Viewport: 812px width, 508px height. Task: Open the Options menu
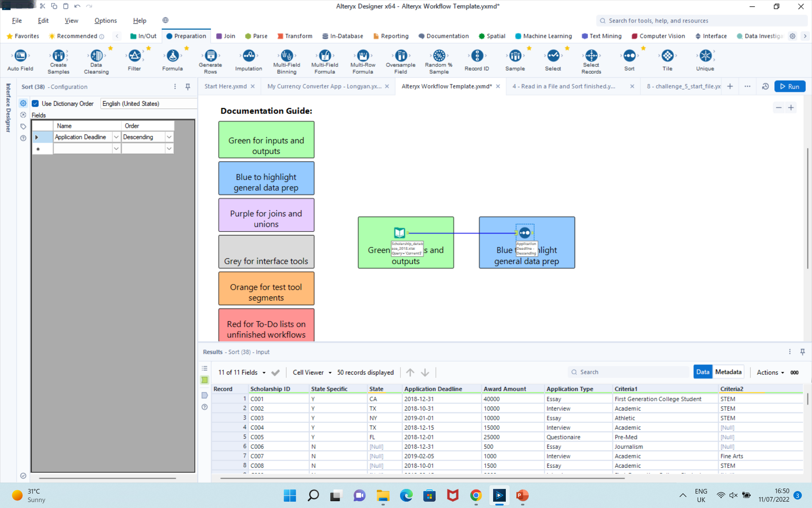pos(105,20)
